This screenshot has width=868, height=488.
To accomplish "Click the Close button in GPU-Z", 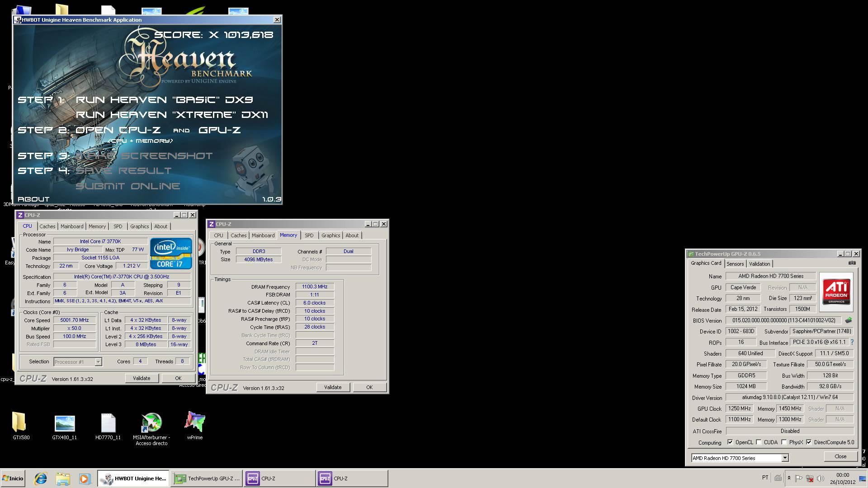I will click(x=840, y=456).
